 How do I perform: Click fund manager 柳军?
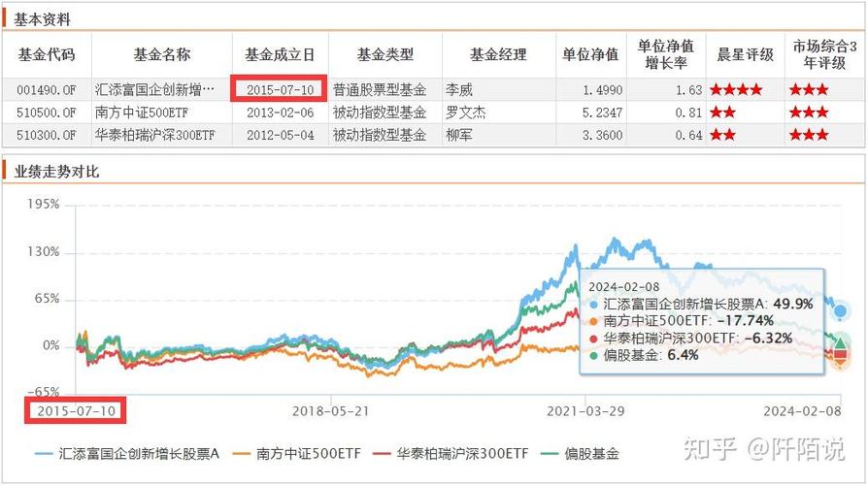(459, 135)
